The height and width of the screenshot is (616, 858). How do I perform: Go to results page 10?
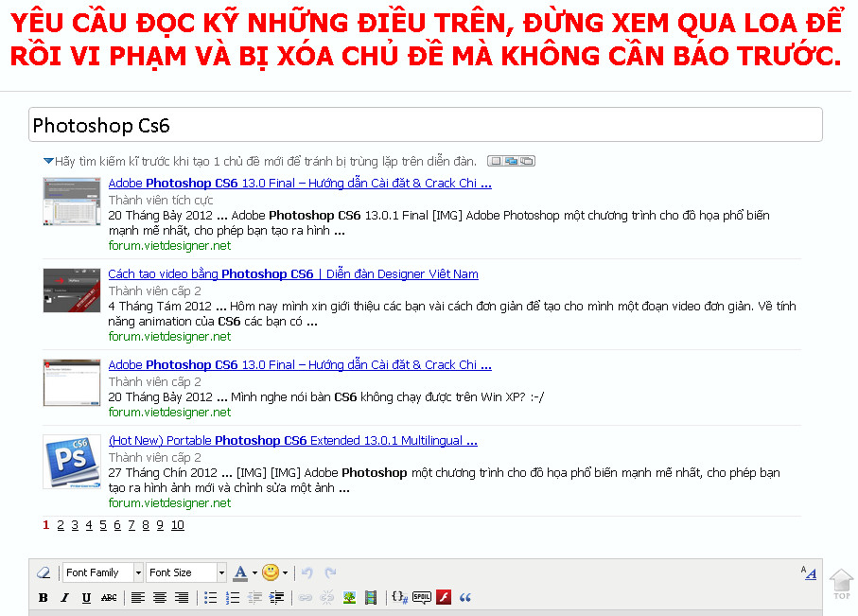(177, 525)
